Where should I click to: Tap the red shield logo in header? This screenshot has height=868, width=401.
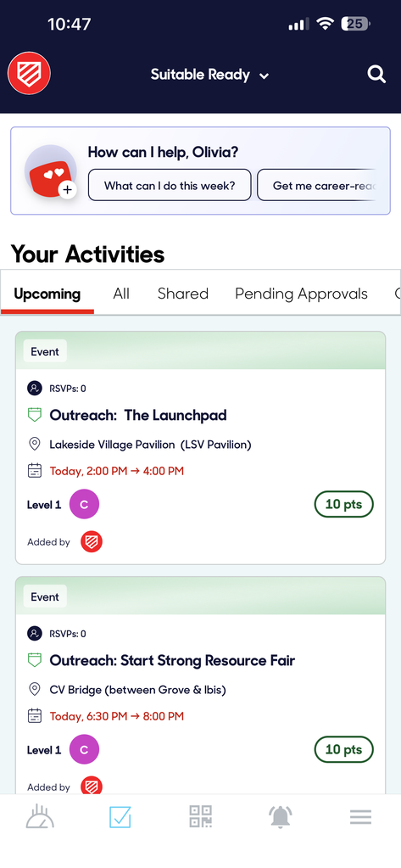click(x=30, y=74)
